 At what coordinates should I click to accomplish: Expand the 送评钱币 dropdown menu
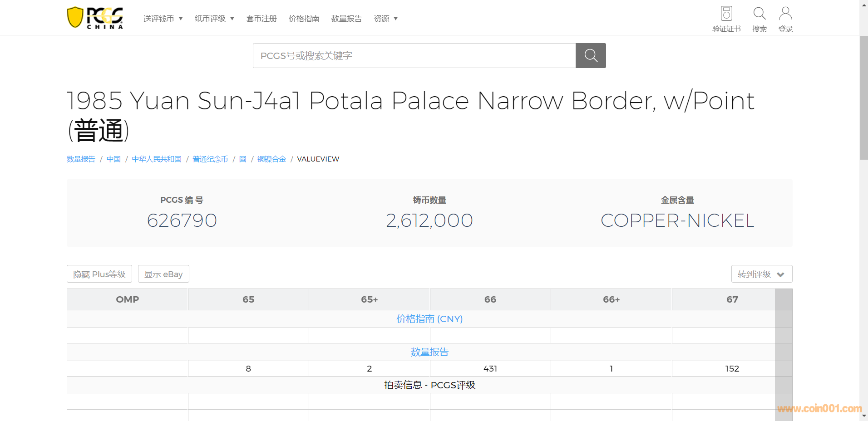pos(163,19)
